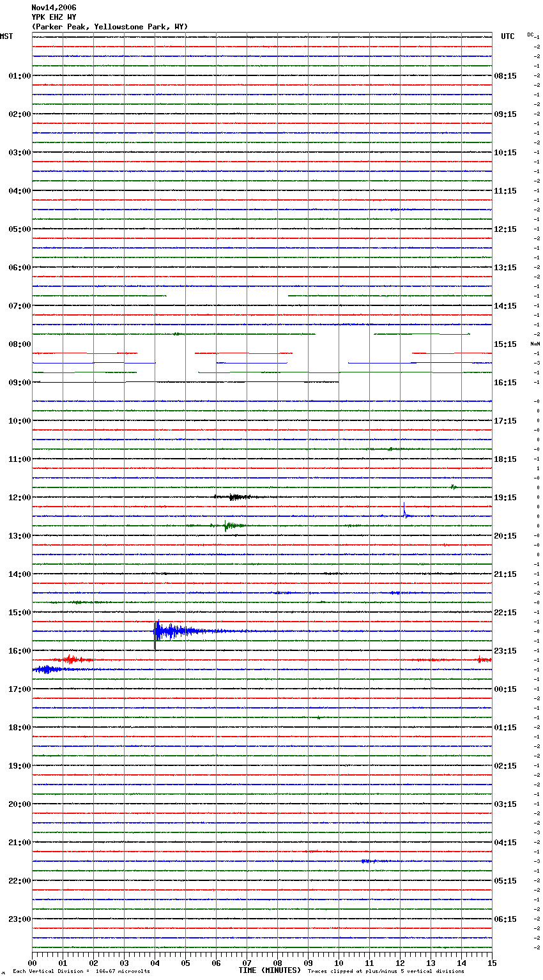This screenshot has width=543, height=980.
Task: Click the 14:15 UTC time label
Action: (x=505, y=306)
